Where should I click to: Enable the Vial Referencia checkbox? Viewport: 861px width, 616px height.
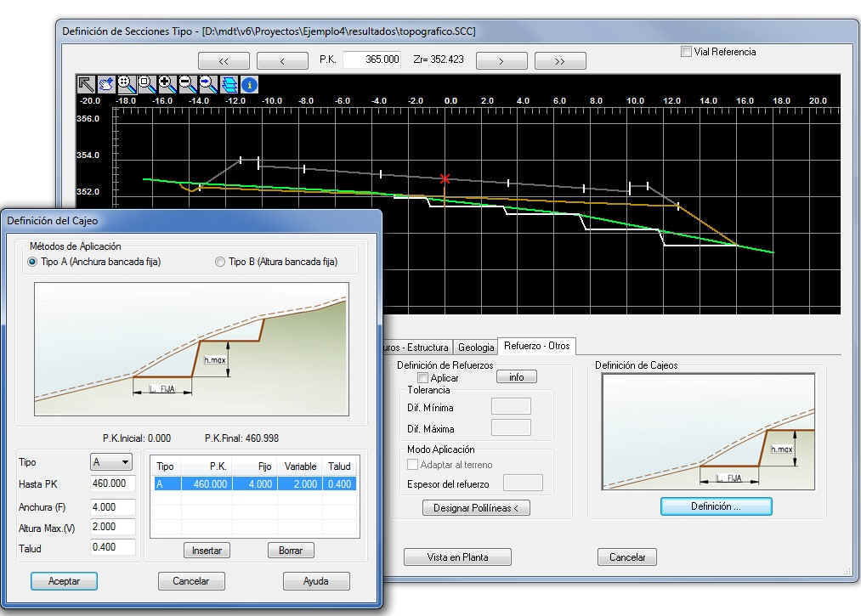pyautogui.click(x=686, y=52)
